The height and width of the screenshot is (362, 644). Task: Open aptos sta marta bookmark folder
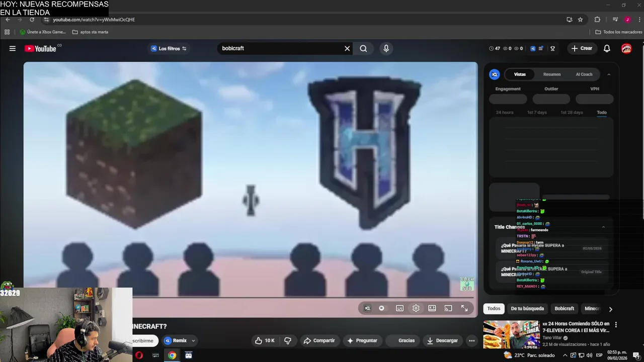(91, 32)
